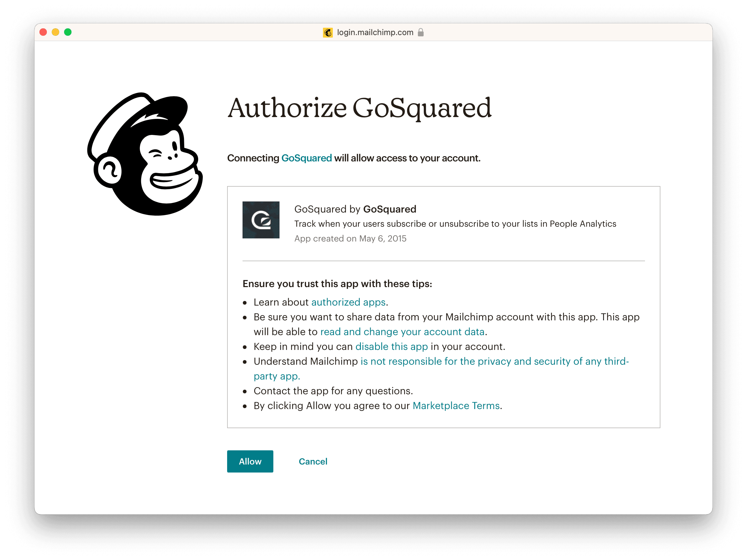The height and width of the screenshot is (560, 747).
Task: Click the Authorize GoSquared heading
Action: tap(359, 108)
